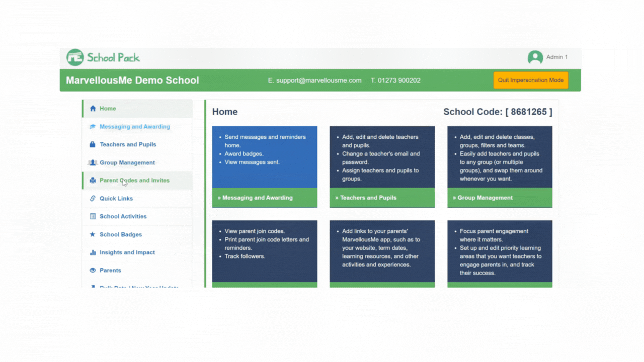Viewport: 644px width, 362px height.
Task: Click the graduation cap Messaging icon
Action: coord(93,127)
